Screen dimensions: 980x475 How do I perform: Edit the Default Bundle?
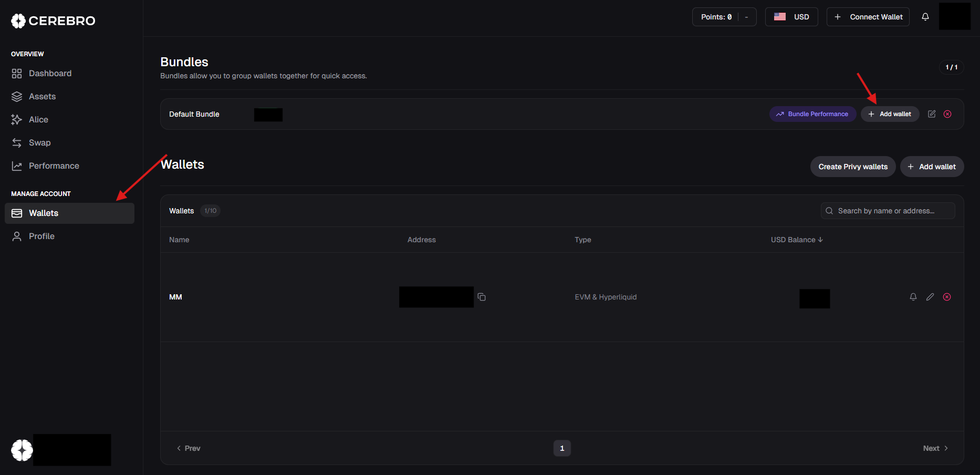tap(932, 114)
